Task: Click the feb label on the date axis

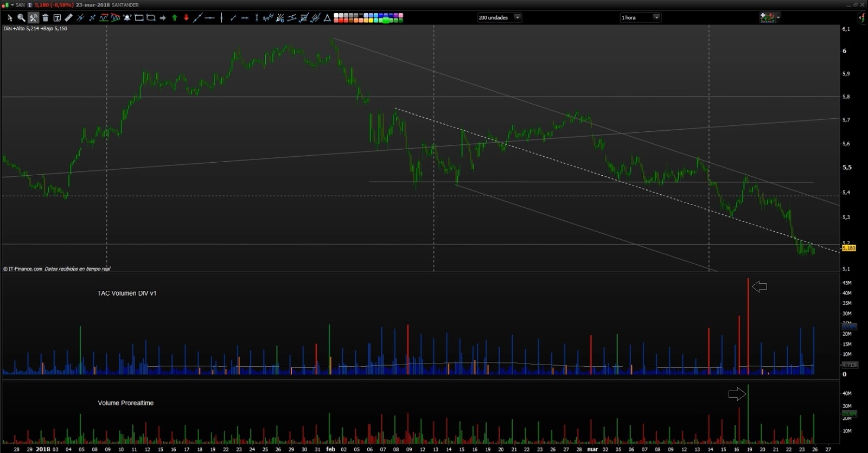Action: [x=331, y=449]
